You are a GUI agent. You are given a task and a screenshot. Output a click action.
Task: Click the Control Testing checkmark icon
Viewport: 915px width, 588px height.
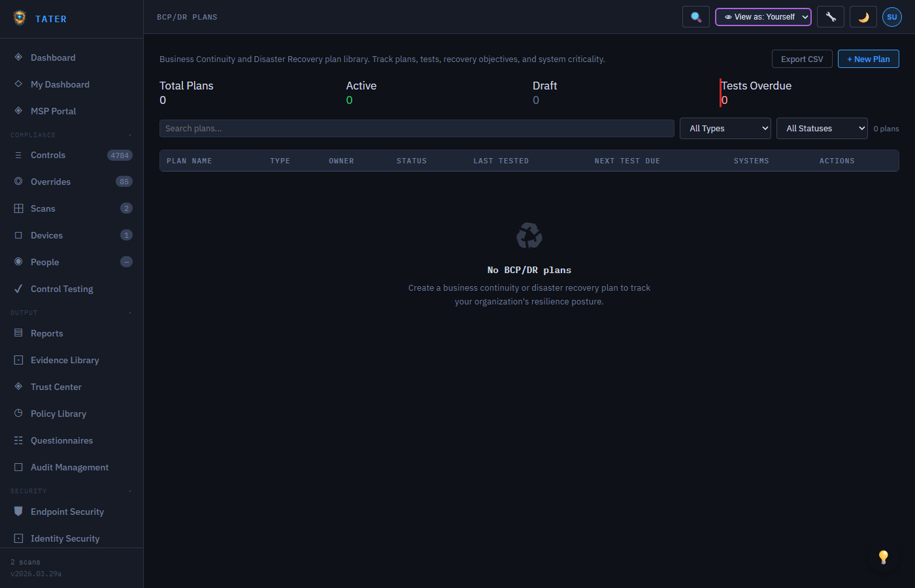tap(18, 289)
